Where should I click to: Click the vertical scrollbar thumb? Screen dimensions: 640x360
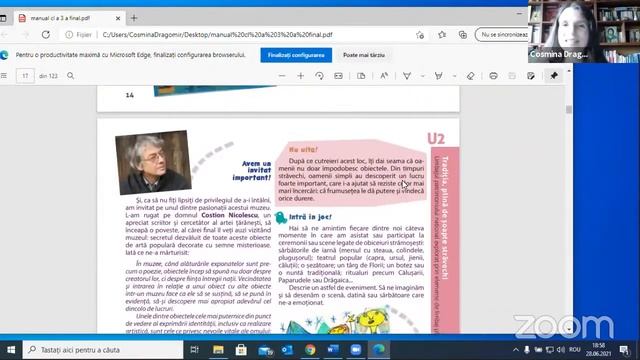click(569, 109)
